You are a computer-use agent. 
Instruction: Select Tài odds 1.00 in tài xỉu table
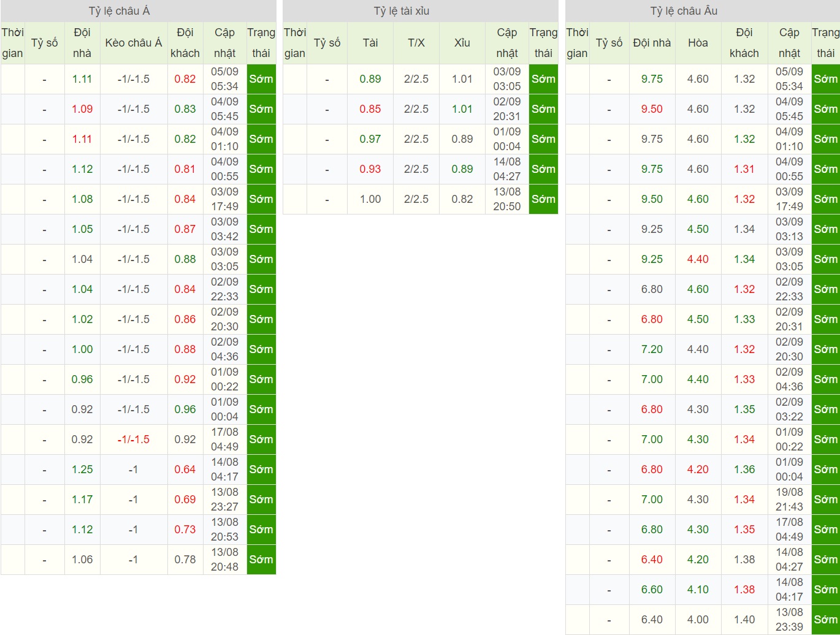click(x=370, y=199)
